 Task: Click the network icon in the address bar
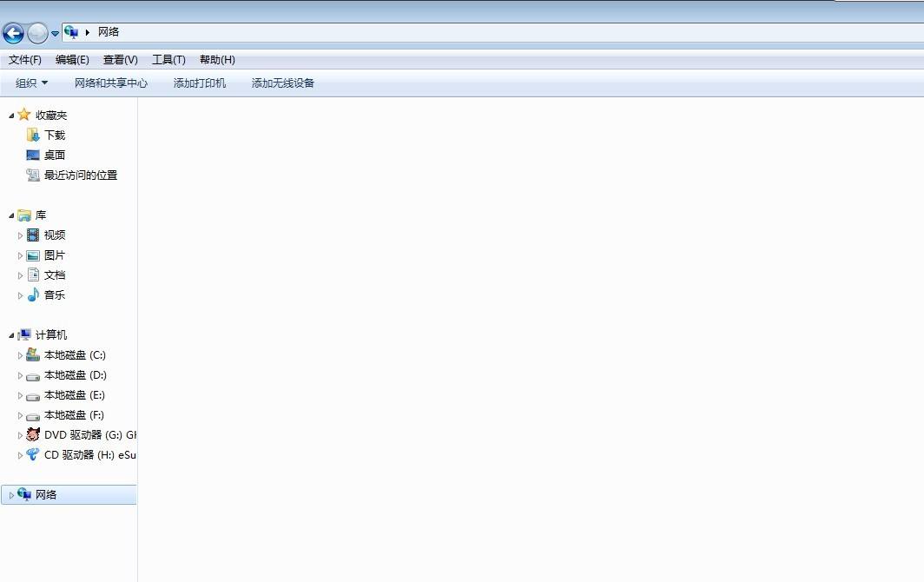(71, 32)
